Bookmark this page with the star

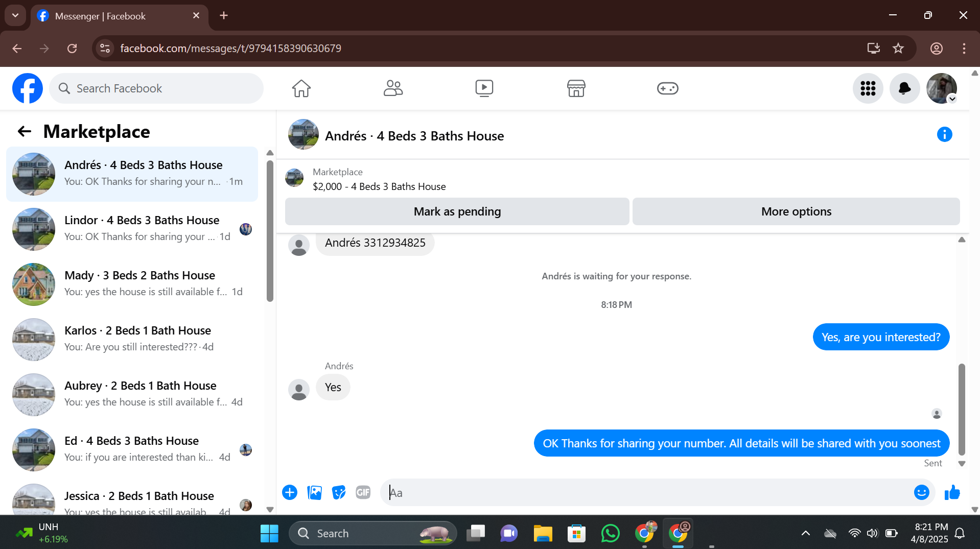898,49
